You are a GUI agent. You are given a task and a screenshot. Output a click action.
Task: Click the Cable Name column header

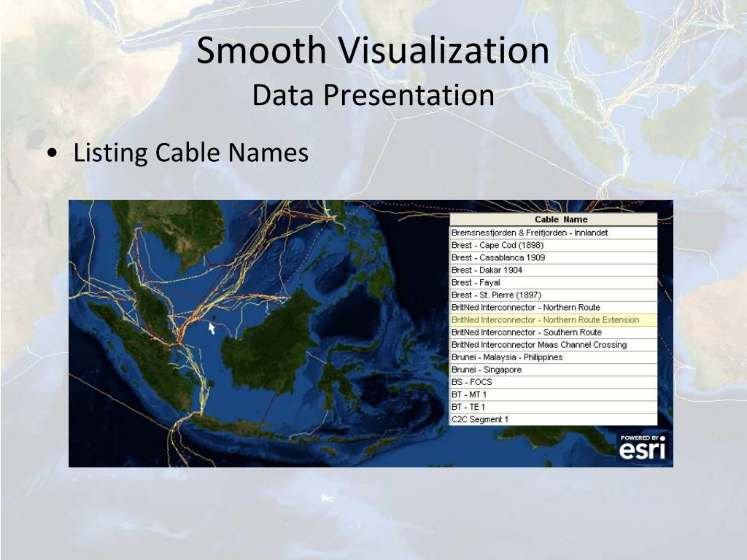(x=554, y=219)
